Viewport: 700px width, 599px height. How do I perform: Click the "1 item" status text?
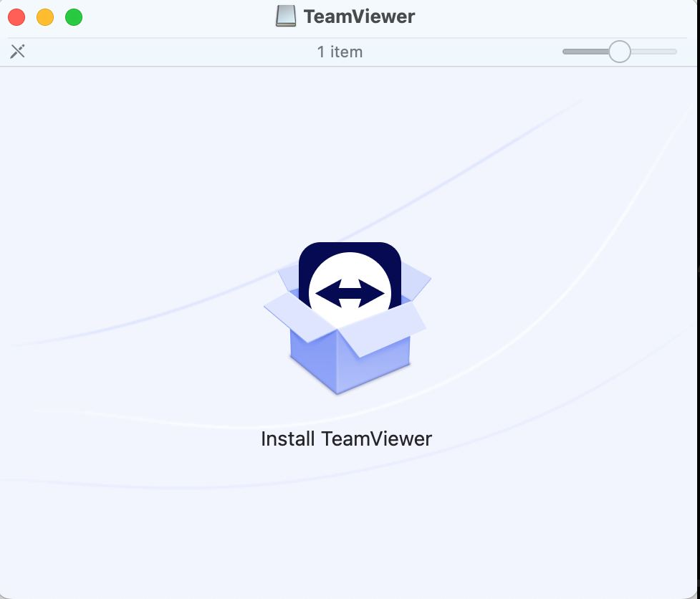click(340, 52)
